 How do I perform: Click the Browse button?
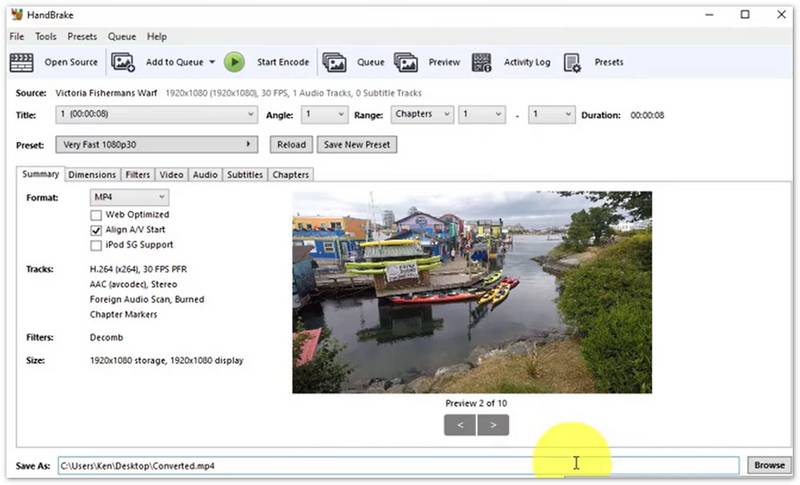click(769, 465)
